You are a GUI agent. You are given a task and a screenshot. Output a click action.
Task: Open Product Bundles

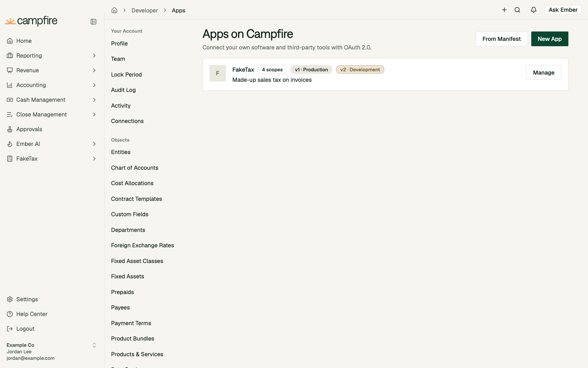(132, 339)
